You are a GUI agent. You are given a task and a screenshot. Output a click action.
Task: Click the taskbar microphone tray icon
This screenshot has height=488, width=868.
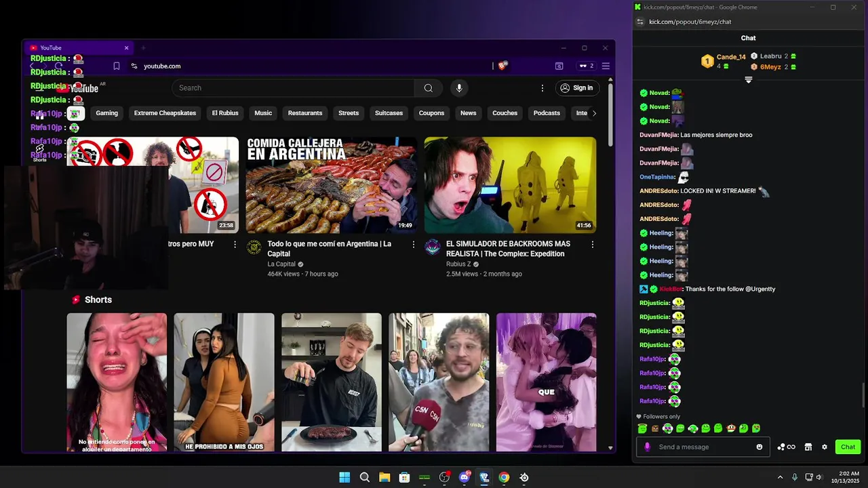coord(795,477)
